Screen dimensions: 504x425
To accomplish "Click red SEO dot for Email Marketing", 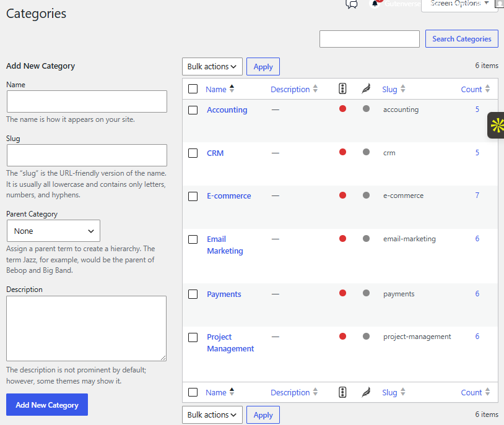I will click(x=342, y=238).
